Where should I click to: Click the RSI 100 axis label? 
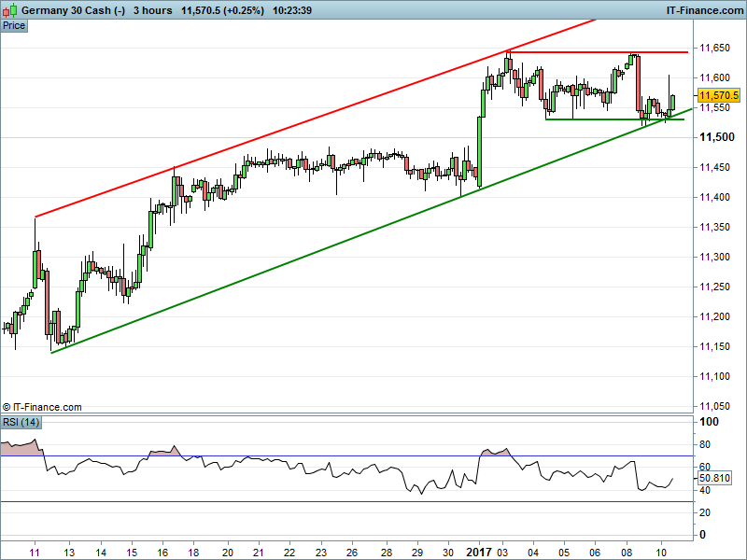coord(709,422)
